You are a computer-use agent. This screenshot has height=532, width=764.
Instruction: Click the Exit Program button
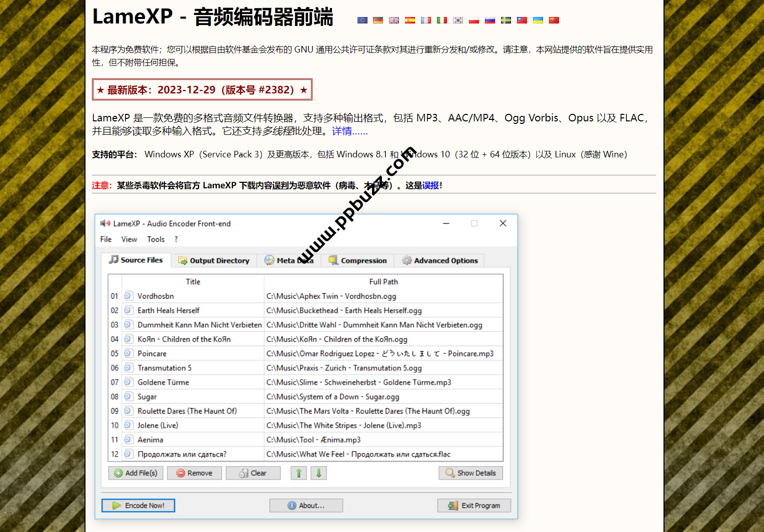pos(474,506)
